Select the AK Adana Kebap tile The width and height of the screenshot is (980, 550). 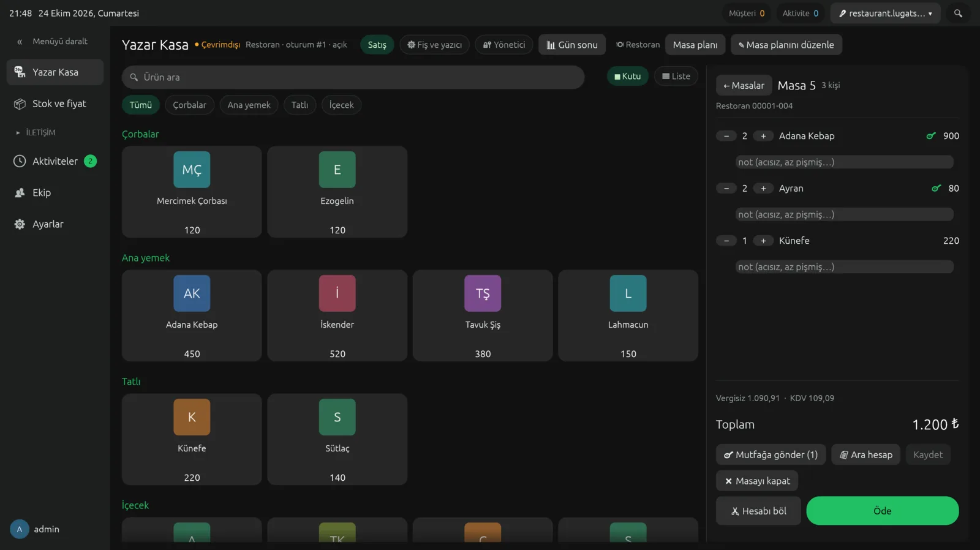click(192, 315)
